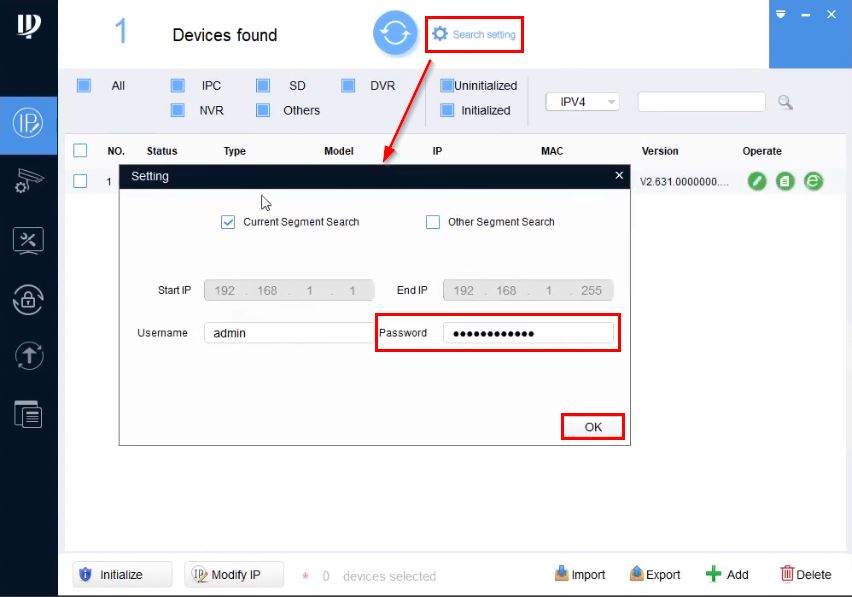Screen dimensions: 852x597
Task: Select the checkbox for device row 1
Action: (x=80, y=181)
